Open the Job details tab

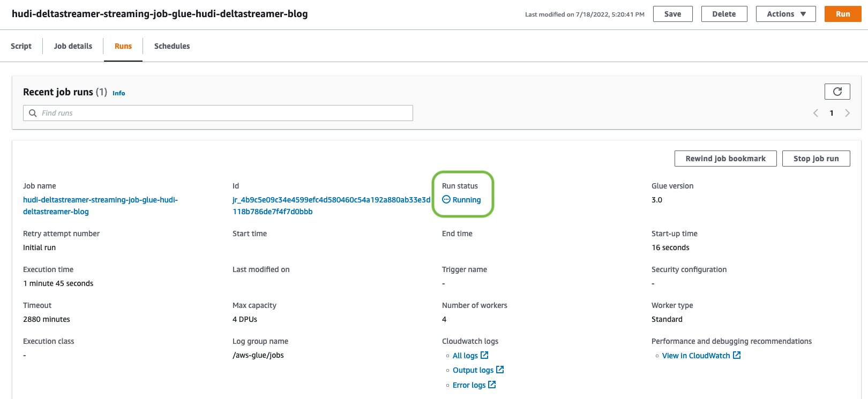coord(73,46)
